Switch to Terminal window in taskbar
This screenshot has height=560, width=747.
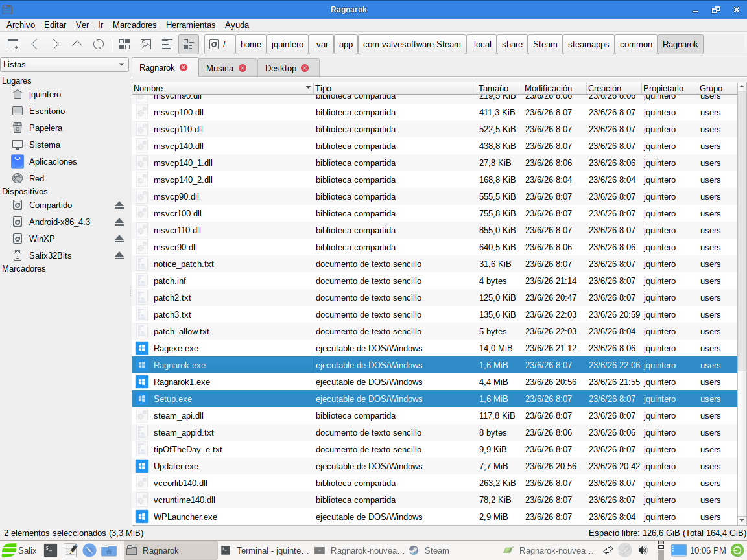[x=265, y=550]
